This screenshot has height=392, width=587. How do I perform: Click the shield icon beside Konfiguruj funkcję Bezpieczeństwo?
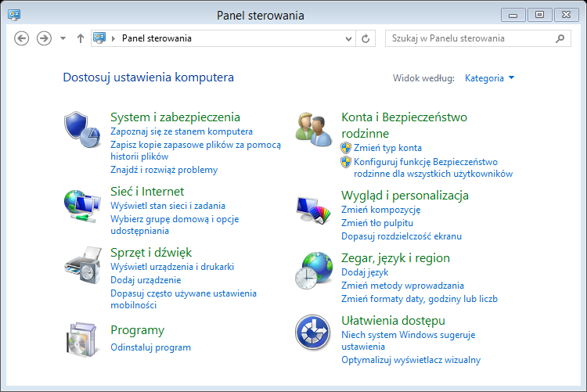coord(346,162)
